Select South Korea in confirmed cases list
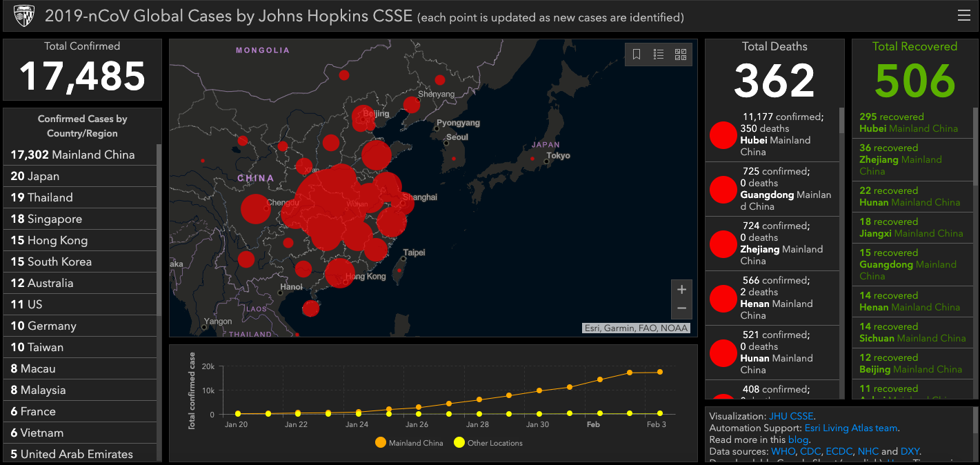Screen dimensions: 980x465 80,261
